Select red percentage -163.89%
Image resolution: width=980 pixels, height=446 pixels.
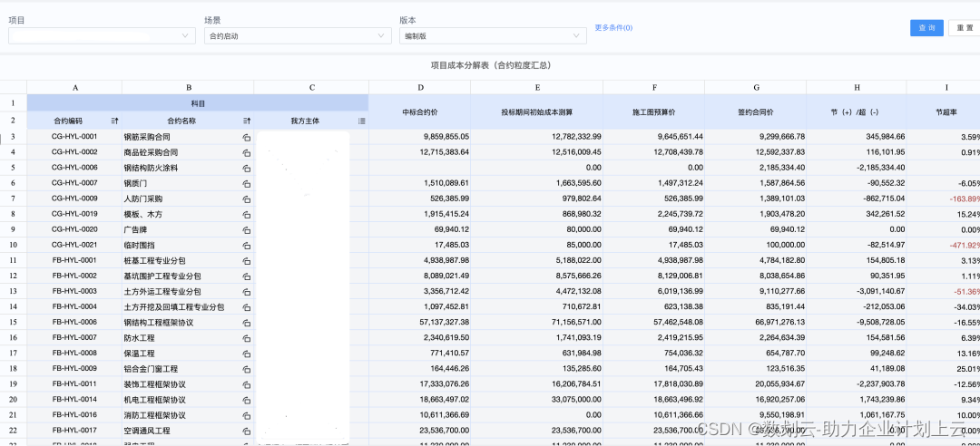point(943,199)
